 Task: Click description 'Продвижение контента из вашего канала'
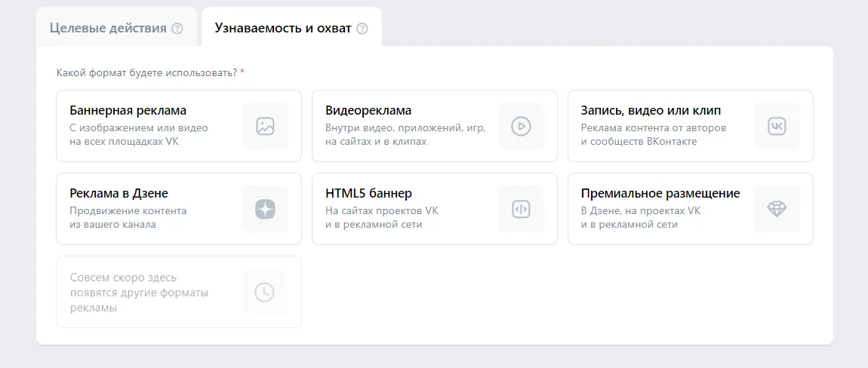pyautogui.click(x=128, y=217)
